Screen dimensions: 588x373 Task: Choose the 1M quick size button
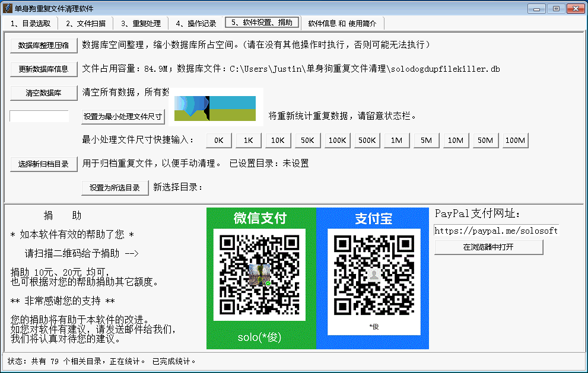[396, 140]
